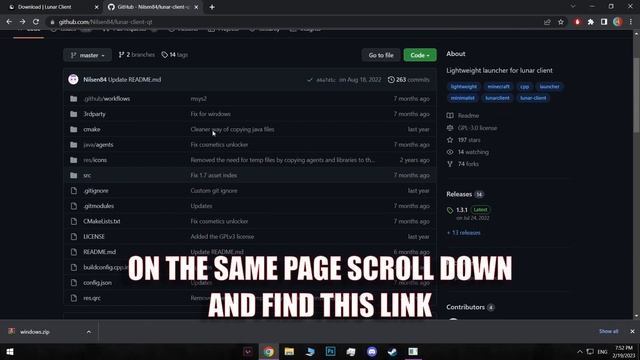This screenshot has height=360, width=640.
Task: Click the Go to file button
Action: point(381,55)
